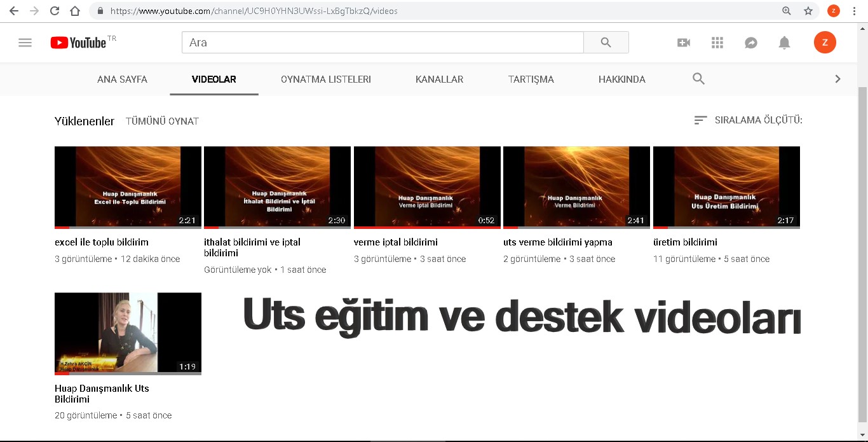Click 'Görüntüleme yok • 1 saat önce' text

pyautogui.click(x=265, y=270)
